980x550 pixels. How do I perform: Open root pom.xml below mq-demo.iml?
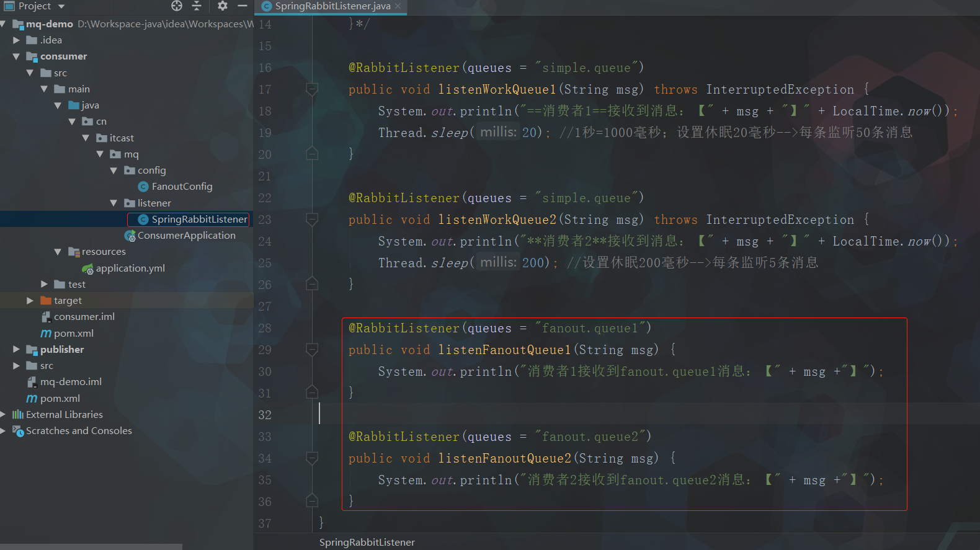(60, 398)
